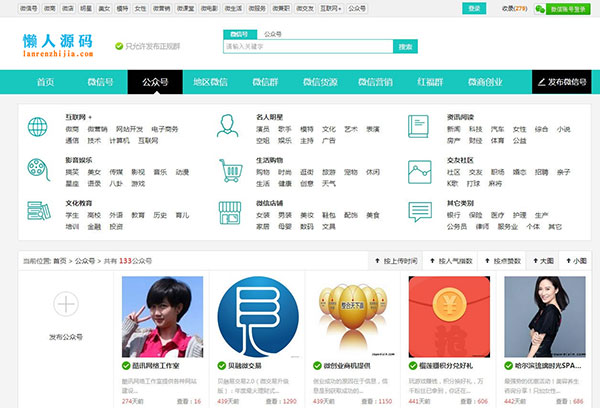Click verified check icon beside 贝融微交易

click(222, 366)
